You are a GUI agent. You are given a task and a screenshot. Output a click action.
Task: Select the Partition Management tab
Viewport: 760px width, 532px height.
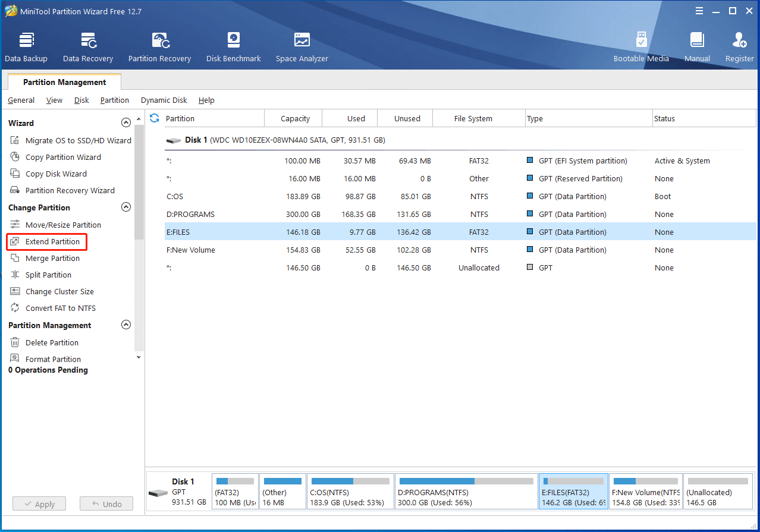[64, 82]
